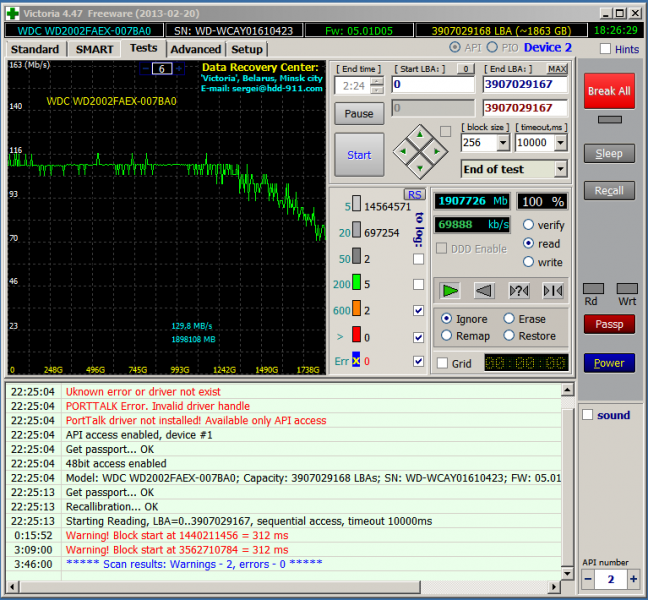The height and width of the screenshot is (600, 648).
Task: Click the MAX button for End LBA
Action: (x=557, y=68)
